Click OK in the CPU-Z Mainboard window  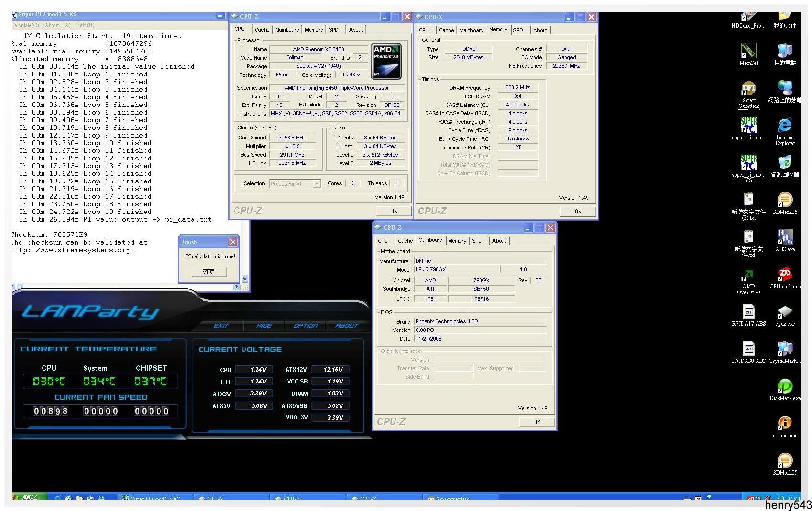[537, 422]
